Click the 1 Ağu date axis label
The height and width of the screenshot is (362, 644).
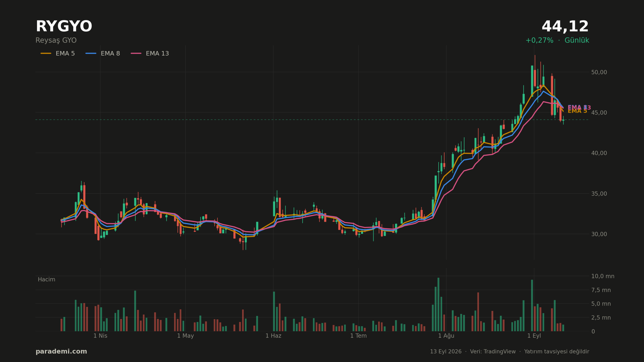(446, 336)
